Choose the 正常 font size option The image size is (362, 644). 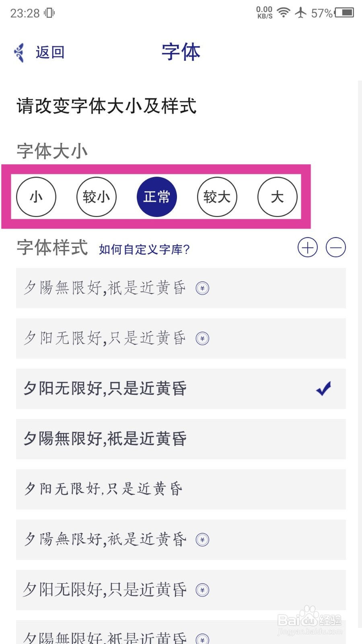(x=157, y=197)
